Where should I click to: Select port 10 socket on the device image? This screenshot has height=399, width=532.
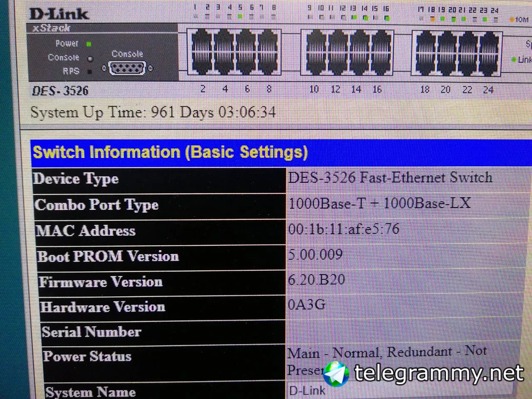click(x=316, y=64)
